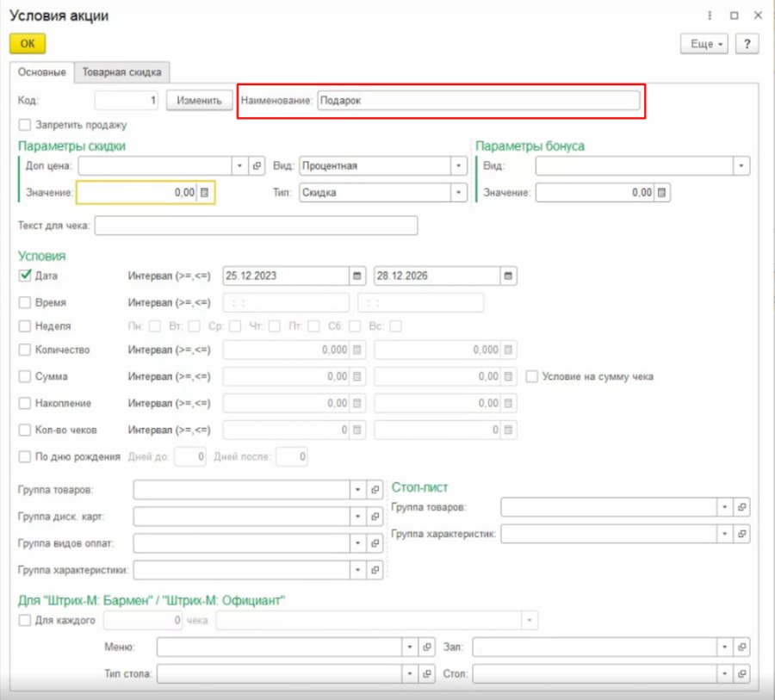Open selection form for Группа товаров condition
775x700 pixels.
(x=375, y=490)
